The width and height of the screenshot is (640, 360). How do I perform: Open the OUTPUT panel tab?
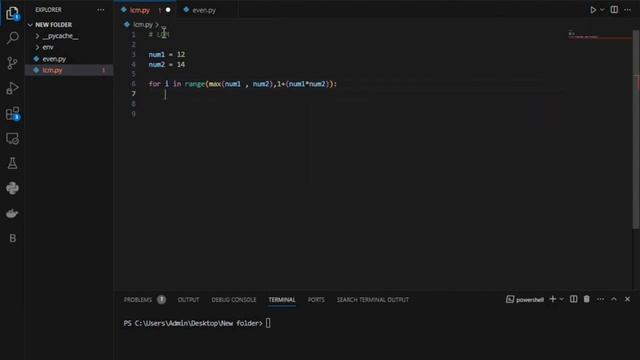pos(188,300)
